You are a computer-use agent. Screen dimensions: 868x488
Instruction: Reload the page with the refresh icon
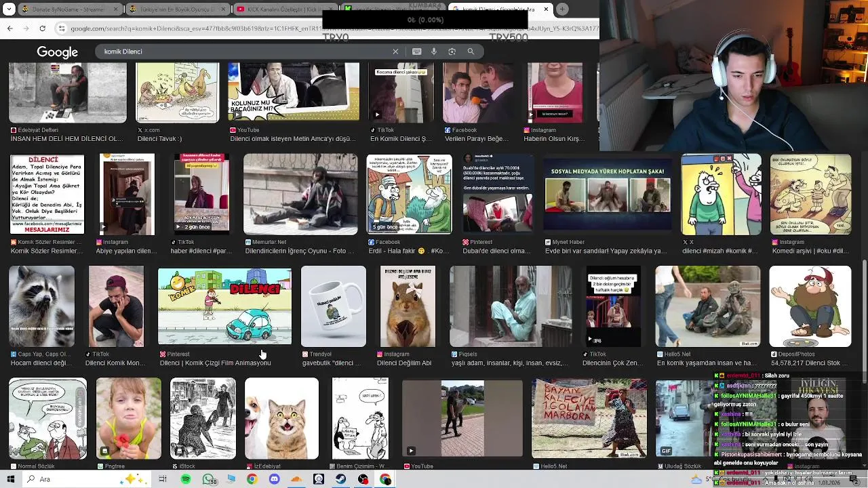(x=42, y=28)
